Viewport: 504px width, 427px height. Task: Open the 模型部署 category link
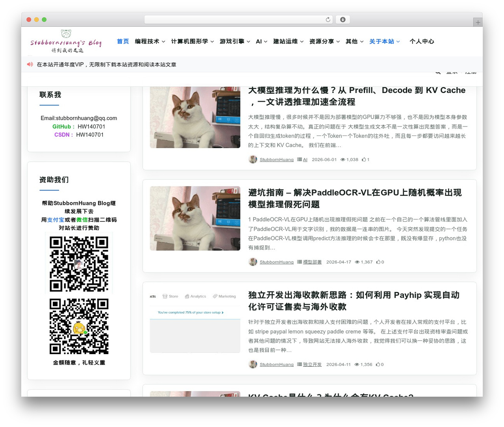pos(312,262)
